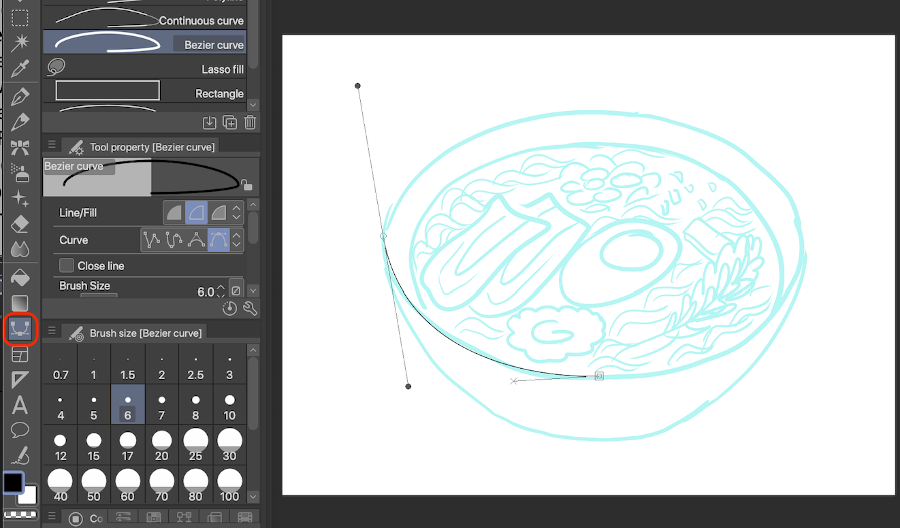This screenshot has width=900, height=528.
Task: Open Brush Size dynamics settings button
Action: click(236, 290)
